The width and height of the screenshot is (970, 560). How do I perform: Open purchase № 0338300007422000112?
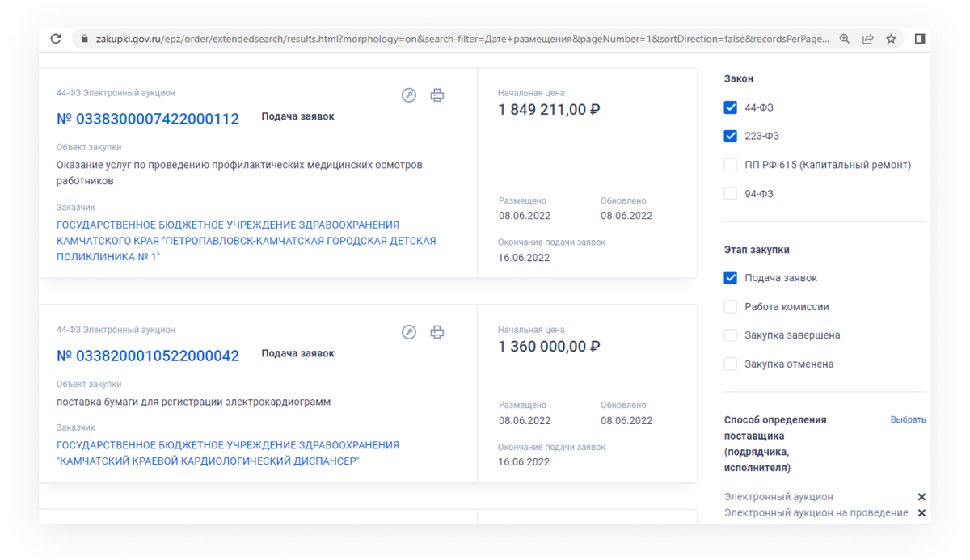148,119
